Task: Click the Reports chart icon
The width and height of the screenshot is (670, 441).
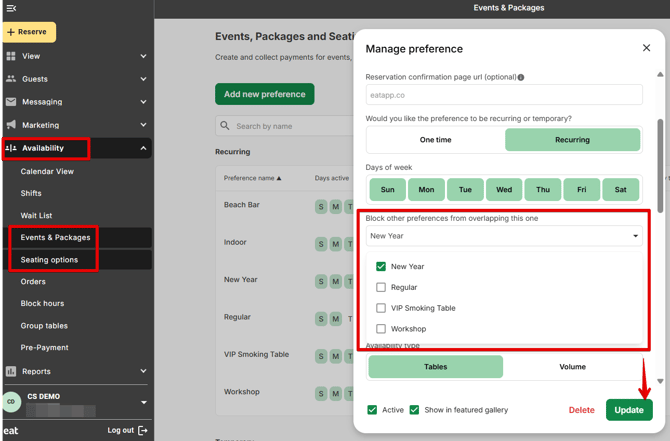Action: (11, 371)
